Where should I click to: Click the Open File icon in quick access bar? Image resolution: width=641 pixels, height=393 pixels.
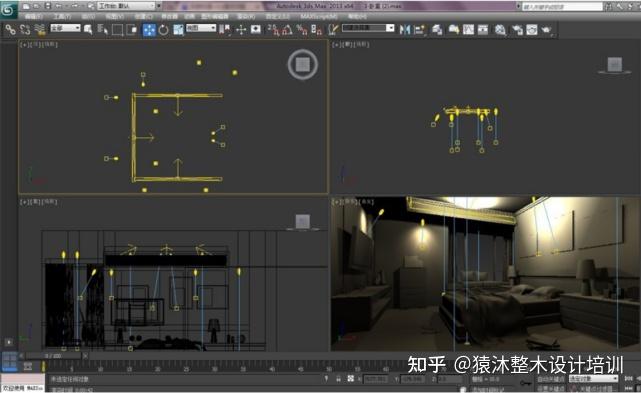coord(37,6)
